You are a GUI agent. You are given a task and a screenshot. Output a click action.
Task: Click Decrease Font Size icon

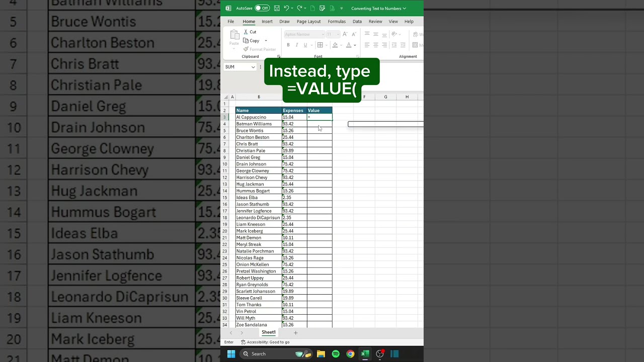(354, 34)
